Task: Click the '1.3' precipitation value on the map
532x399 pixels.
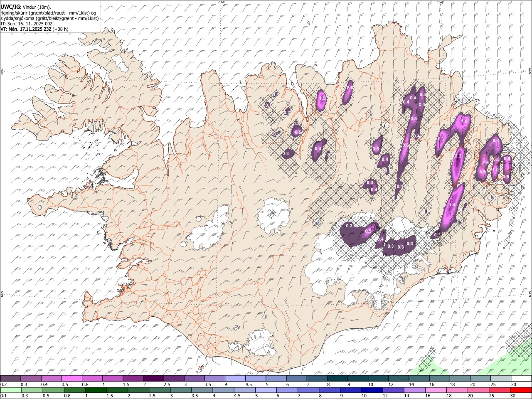Action: click(441, 139)
